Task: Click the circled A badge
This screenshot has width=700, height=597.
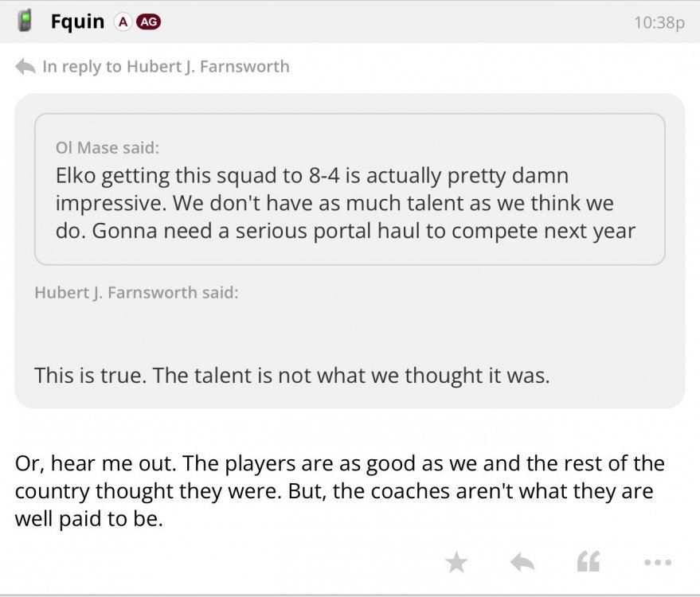Action: pos(123,22)
